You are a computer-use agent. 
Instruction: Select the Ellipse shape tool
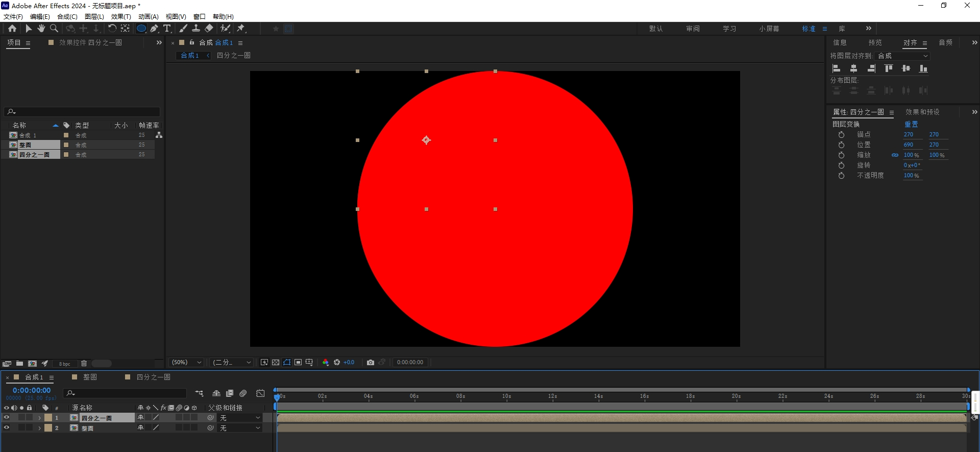coord(141,29)
